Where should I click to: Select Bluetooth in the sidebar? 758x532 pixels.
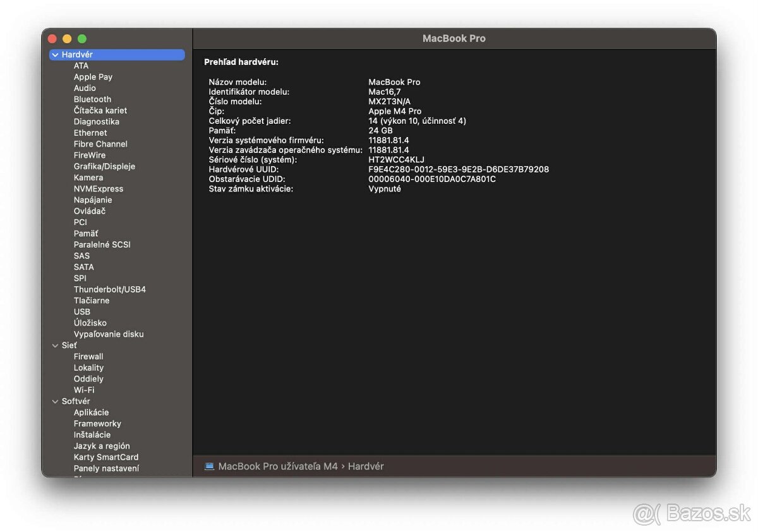[92, 99]
